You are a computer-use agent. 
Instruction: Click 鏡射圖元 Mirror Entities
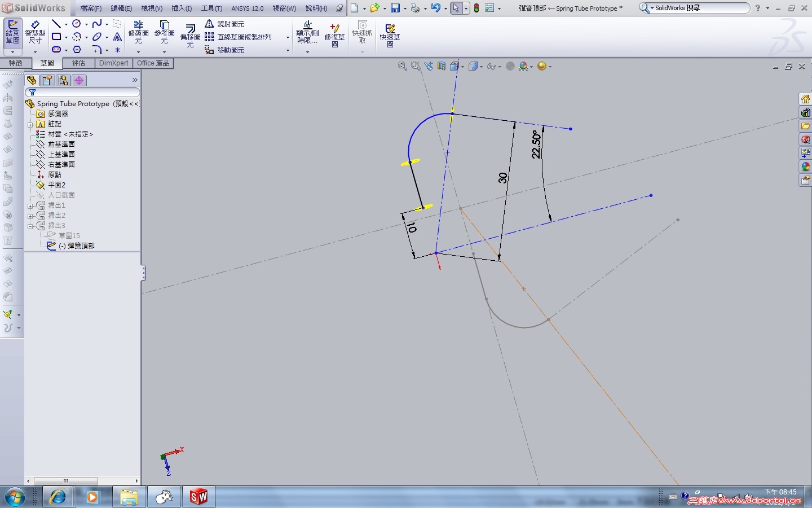coord(224,24)
